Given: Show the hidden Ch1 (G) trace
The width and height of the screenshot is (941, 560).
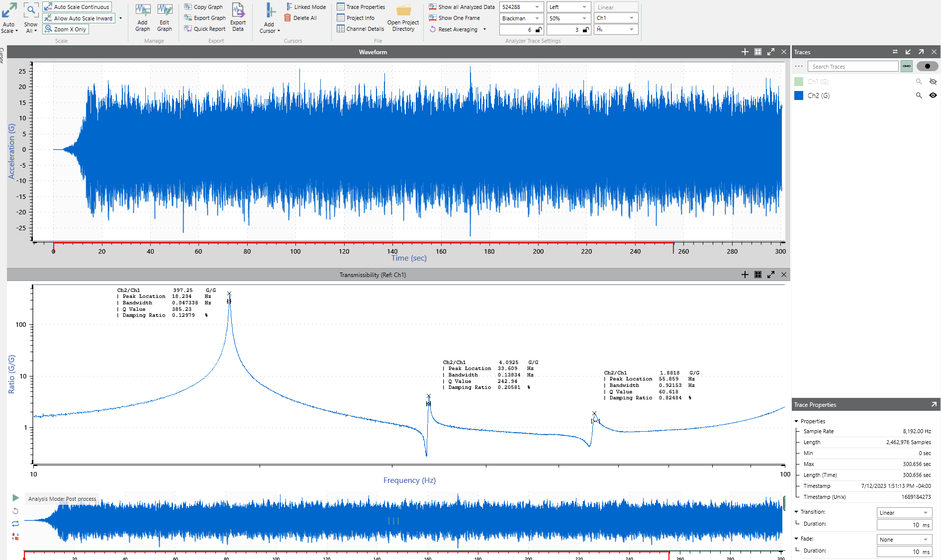Looking at the screenshot, I should [x=933, y=82].
